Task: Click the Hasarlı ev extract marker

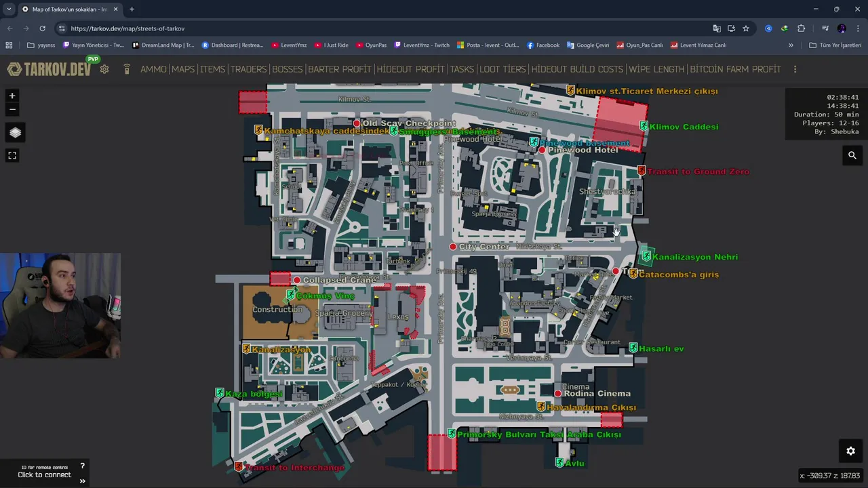Action: 633,348
